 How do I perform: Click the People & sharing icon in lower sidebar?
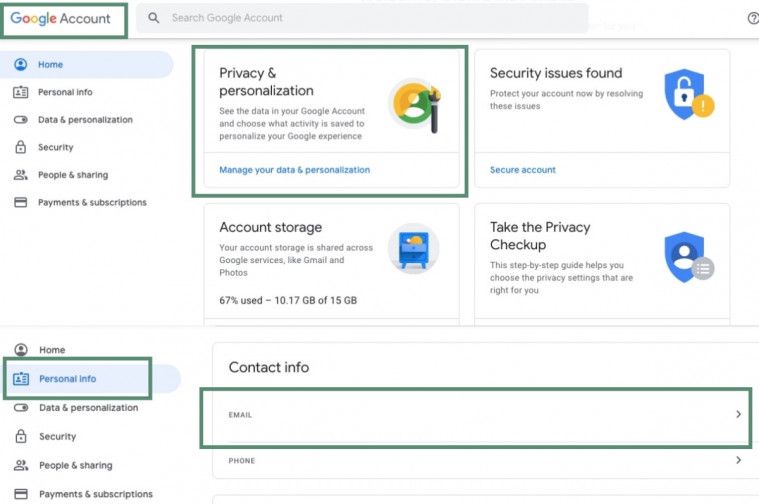[21, 465]
